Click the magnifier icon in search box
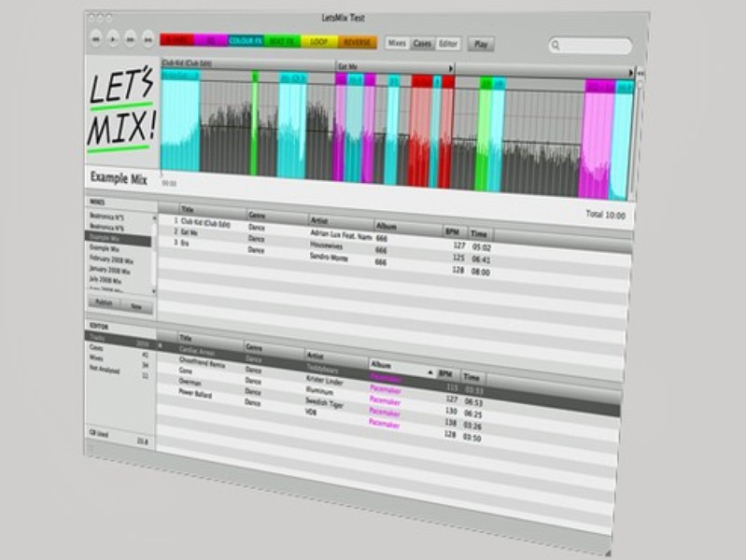This screenshot has height=560, width=746. click(556, 45)
